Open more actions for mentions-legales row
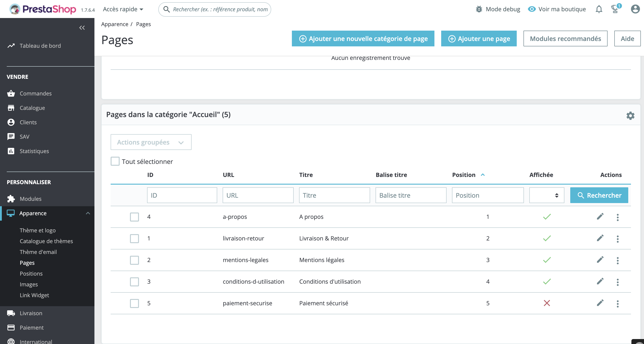 pos(617,260)
